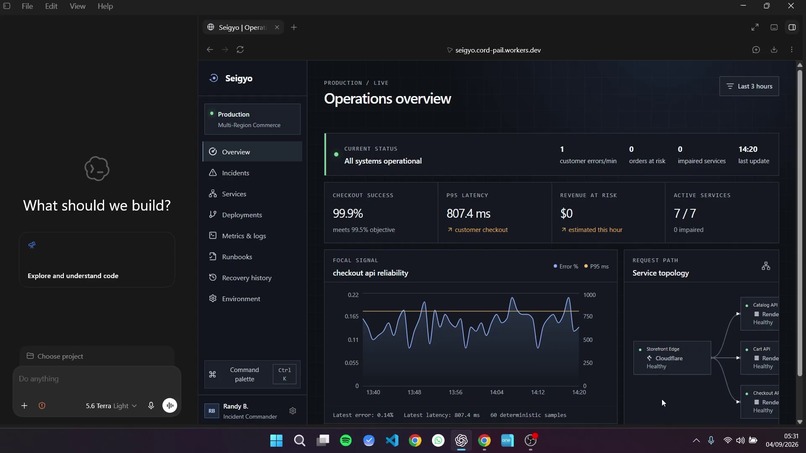This screenshot has width=806, height=453.
Task: Click the Explore and understand code card
Action: pyautogui.click(x=97, y=260)
